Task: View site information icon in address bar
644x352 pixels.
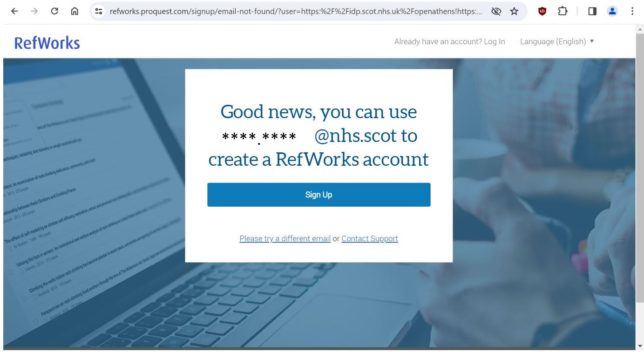Action: click(99, 11)
